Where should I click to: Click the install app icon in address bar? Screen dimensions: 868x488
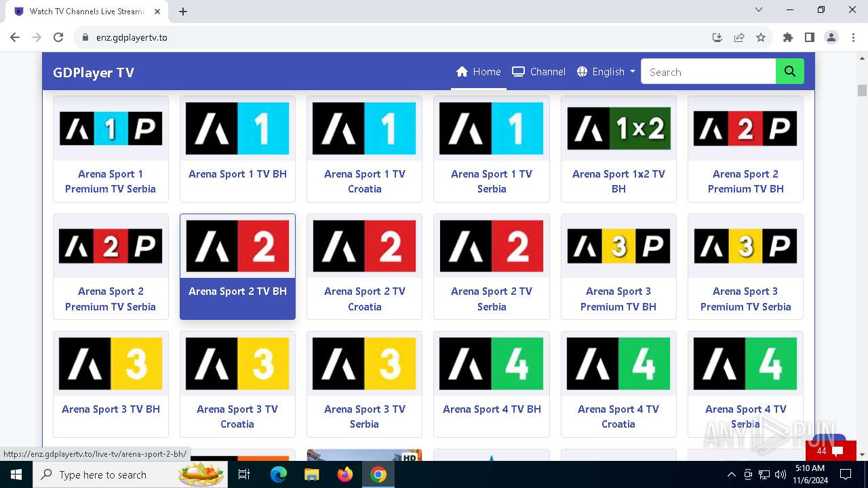(717, 37)
